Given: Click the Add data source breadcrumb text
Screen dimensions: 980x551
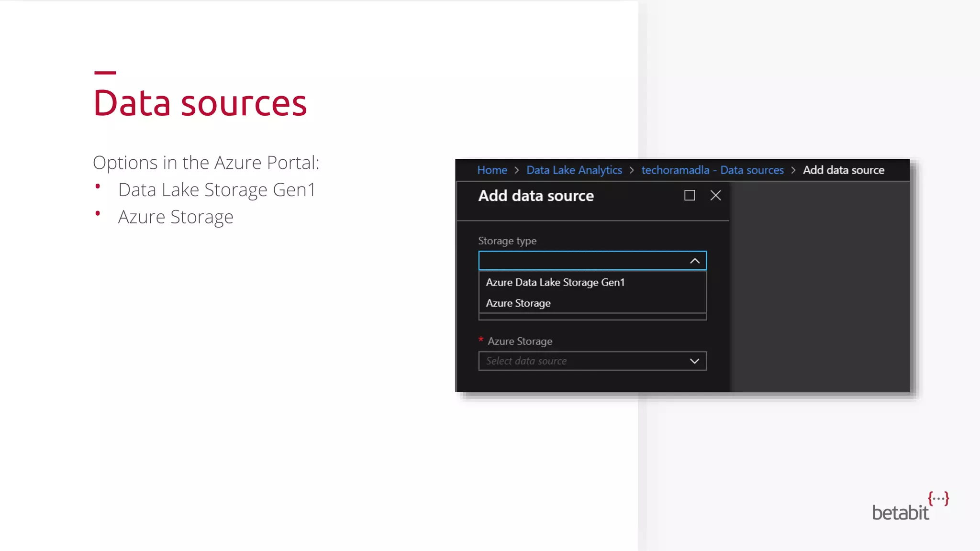Looking at the screenshot, I should pyautogui.click(x=844, y=170).
